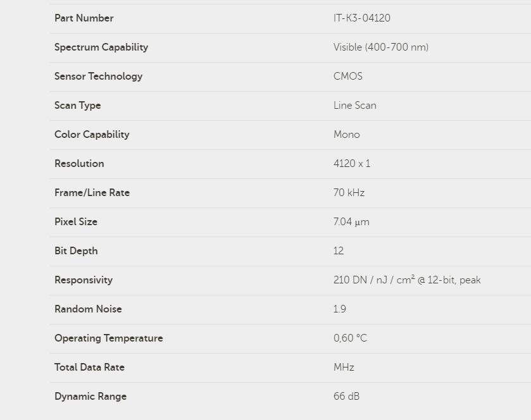Click the Resolution row label

point(79,164)
